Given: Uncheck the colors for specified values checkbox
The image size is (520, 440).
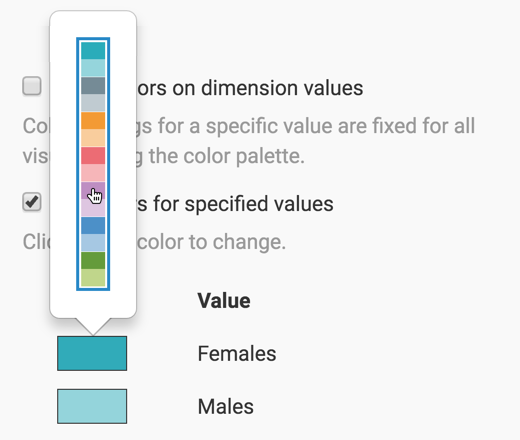Looking at the screenshot, I should 32,202.
